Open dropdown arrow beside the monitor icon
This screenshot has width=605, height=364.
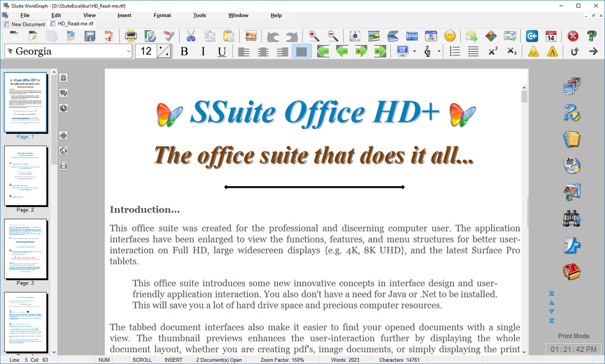click(414, 51)
